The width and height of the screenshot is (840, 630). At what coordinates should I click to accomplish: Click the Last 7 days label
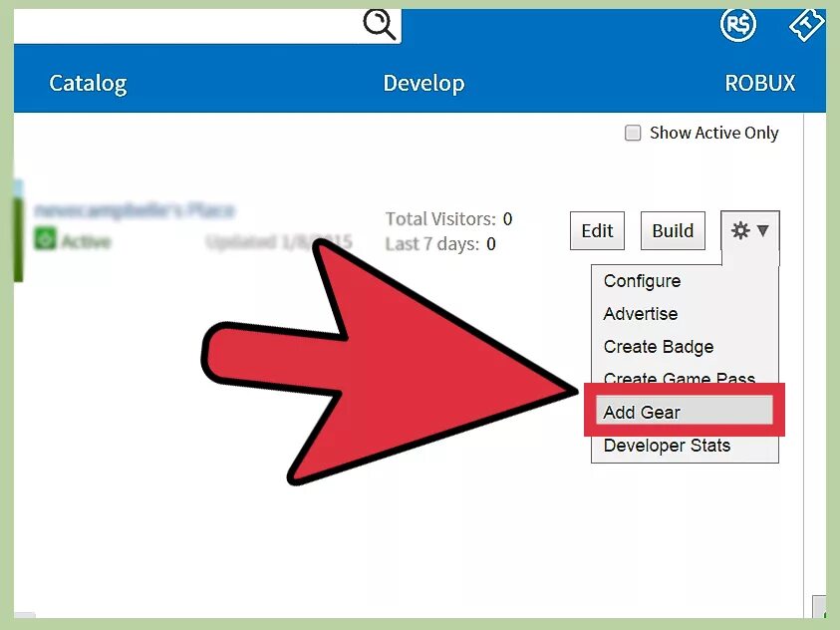pos(431,244)
